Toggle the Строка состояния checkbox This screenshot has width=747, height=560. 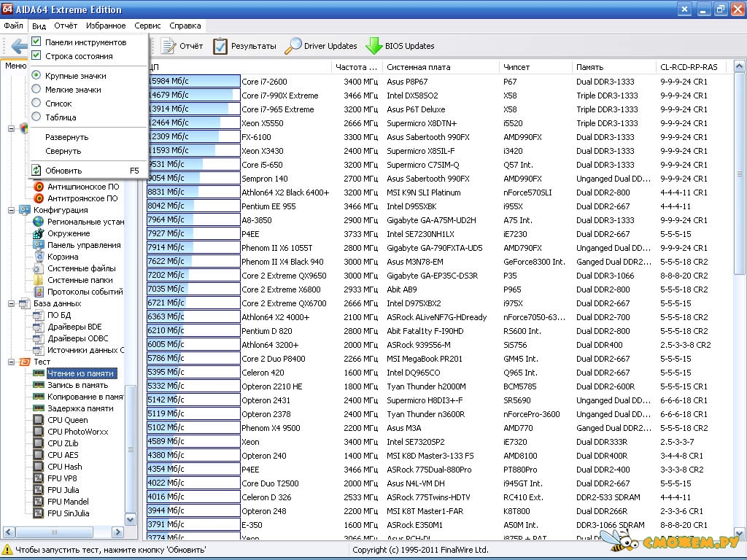pos(36,55)
